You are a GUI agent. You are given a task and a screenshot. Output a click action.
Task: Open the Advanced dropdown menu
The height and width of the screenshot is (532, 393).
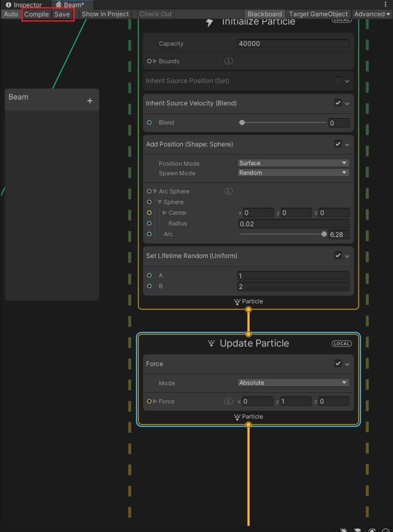tap(372, 14)
